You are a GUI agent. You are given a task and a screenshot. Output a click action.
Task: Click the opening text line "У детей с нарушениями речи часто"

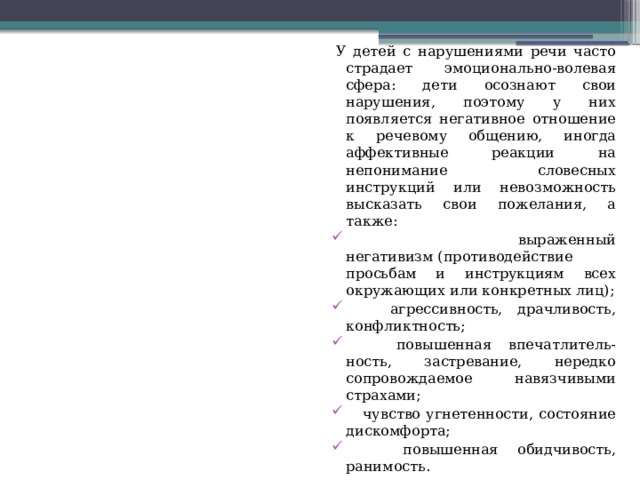point(476,52)
